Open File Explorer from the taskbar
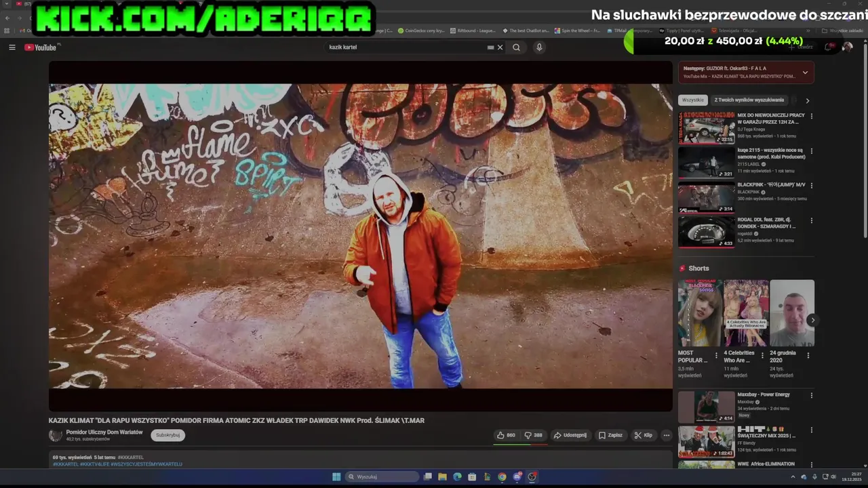The width and height of the screenshot is (868, 488). tap(442, 476)
